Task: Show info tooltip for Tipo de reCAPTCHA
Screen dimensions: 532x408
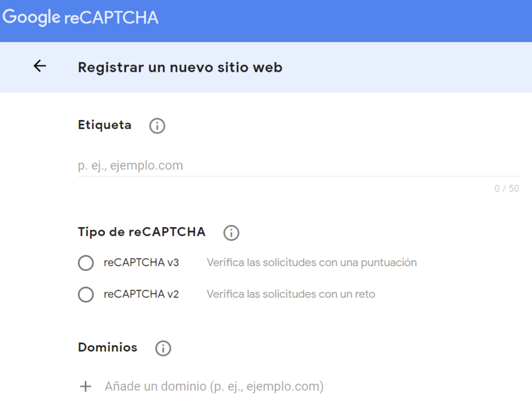Action: (x=231, y=233)
